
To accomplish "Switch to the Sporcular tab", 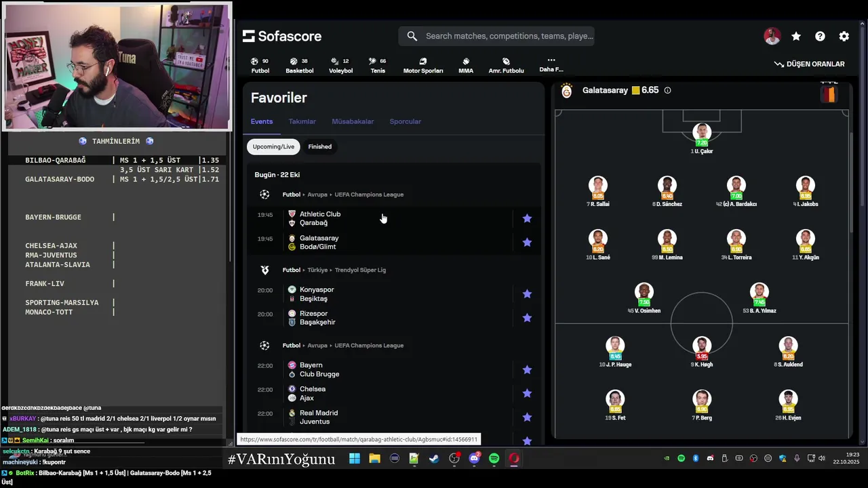I will (406, 121).
